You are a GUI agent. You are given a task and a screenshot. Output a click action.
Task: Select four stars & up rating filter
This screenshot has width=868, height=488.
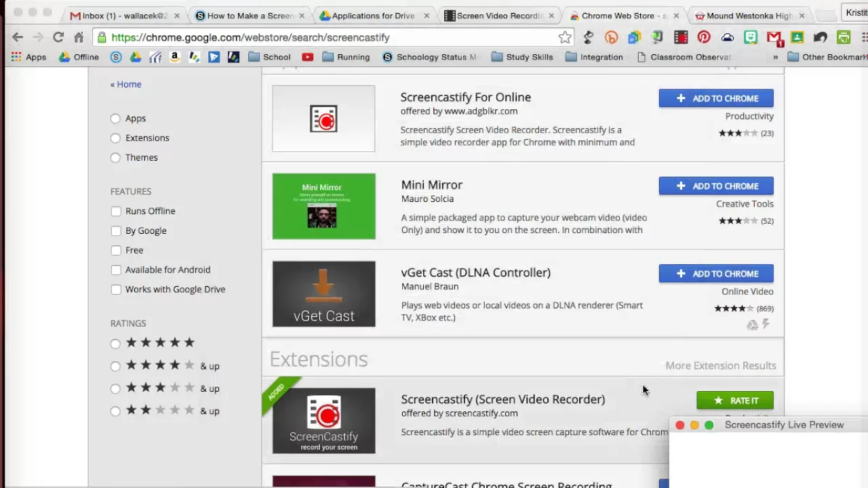(115, 367)
